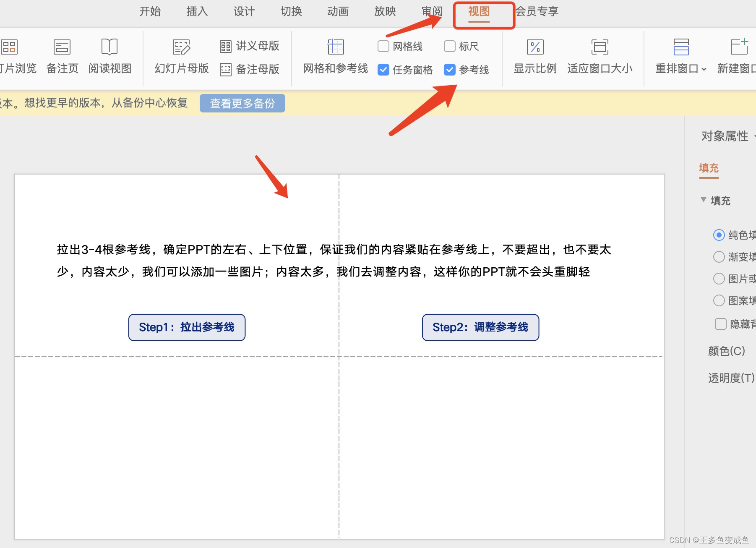Screen dimensions: 756x548
Task: Uncheck the Guides (参考线) checkbox
Action: 450,70
